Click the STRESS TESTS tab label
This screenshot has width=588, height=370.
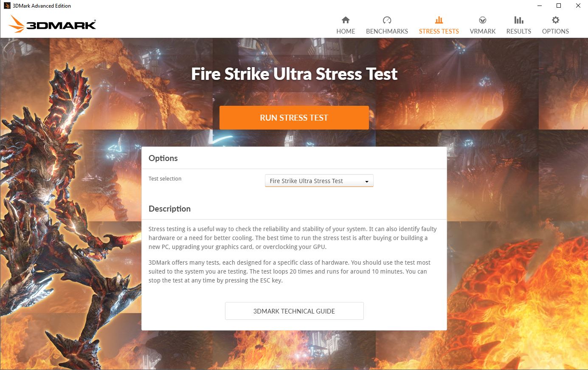439,31
